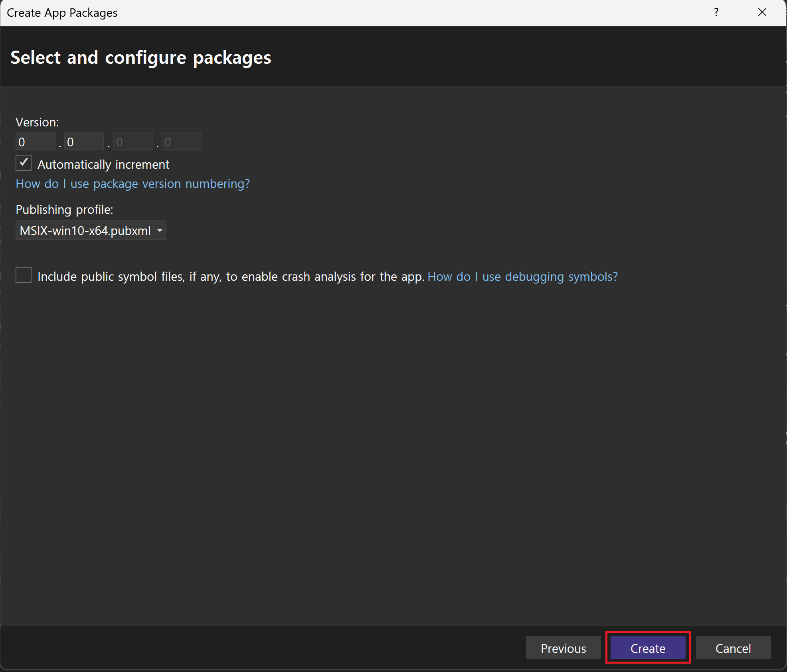
Task: Click the 'Create App Packages' title bar
Action: click(62, 13)
